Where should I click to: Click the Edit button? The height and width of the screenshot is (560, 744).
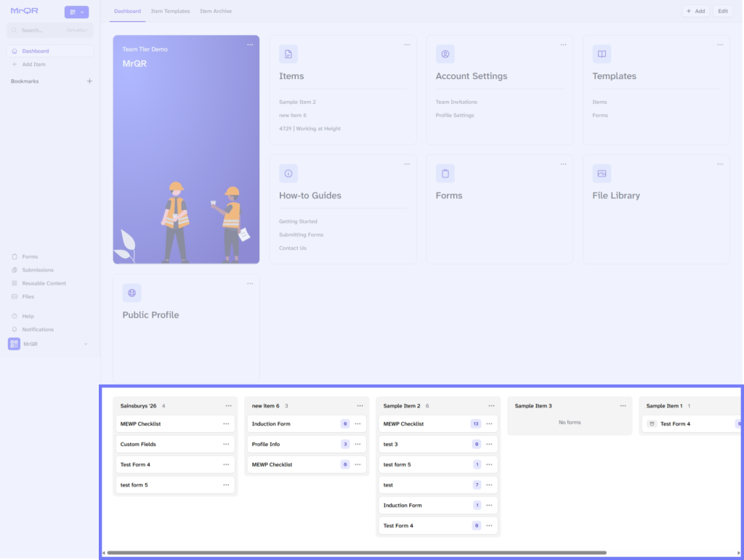click(x=723, y=11)
